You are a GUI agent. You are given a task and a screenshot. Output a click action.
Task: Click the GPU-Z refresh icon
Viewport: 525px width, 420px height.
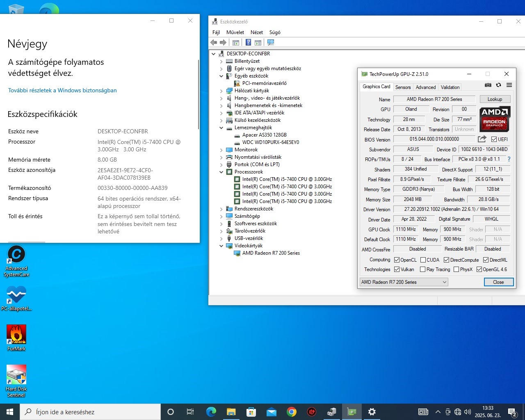(498, 85)
